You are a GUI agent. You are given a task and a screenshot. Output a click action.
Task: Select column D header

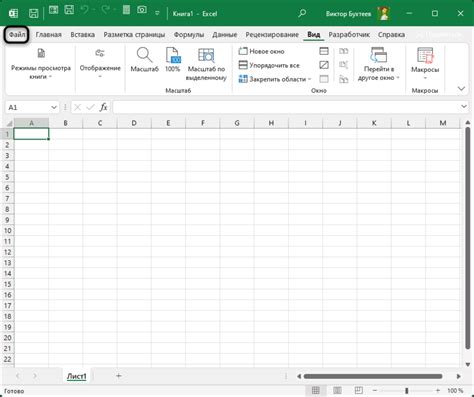point(134,123)
